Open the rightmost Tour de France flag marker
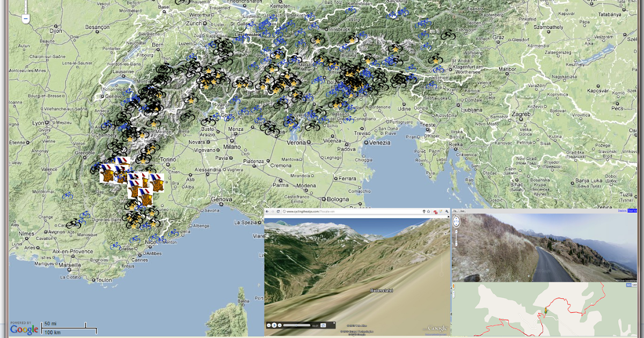The image size is (644, 338). point(157,182)
